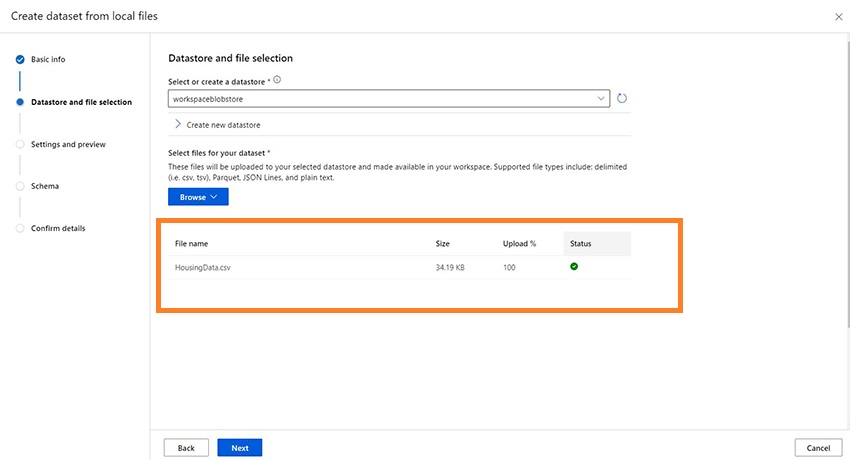Click the refresh datastore icon
Image resolution: width=850 pixels, height=460 pixels.
[622, 98]
